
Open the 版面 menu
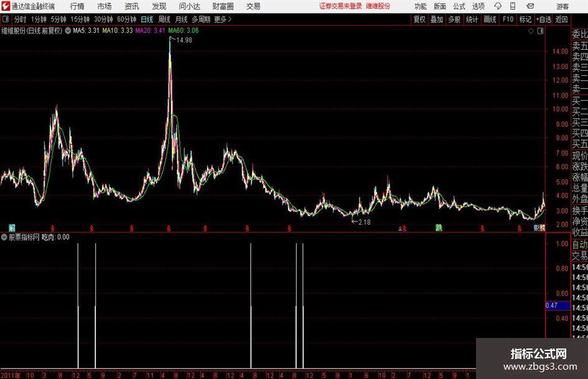point(439,6)
